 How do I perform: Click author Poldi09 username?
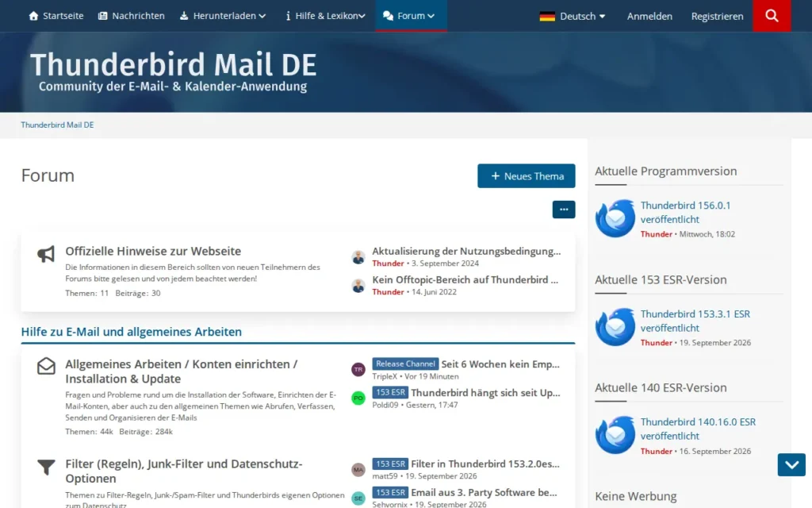pos(385,405)
